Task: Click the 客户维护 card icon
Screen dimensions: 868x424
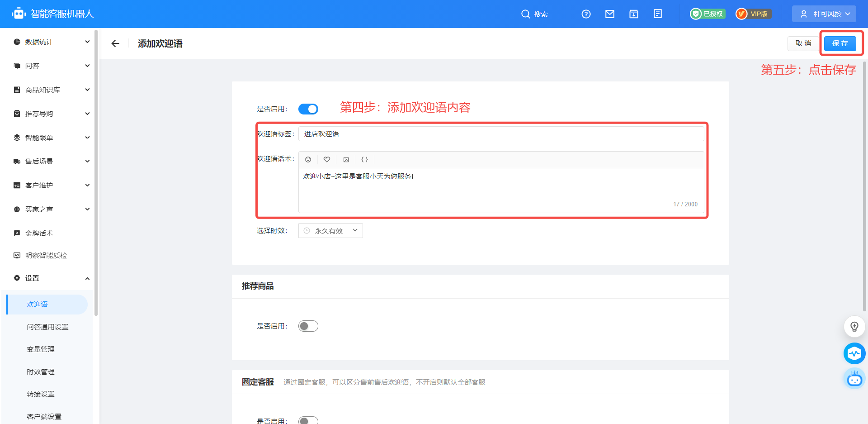Action: point(17,185)
